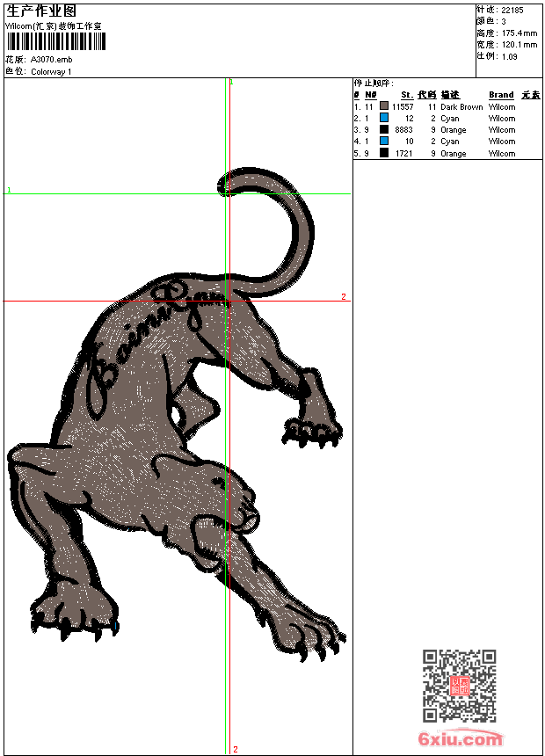Click the stitch count value 22185
This screenshot has height=756, width=545.
coord(512,10)
